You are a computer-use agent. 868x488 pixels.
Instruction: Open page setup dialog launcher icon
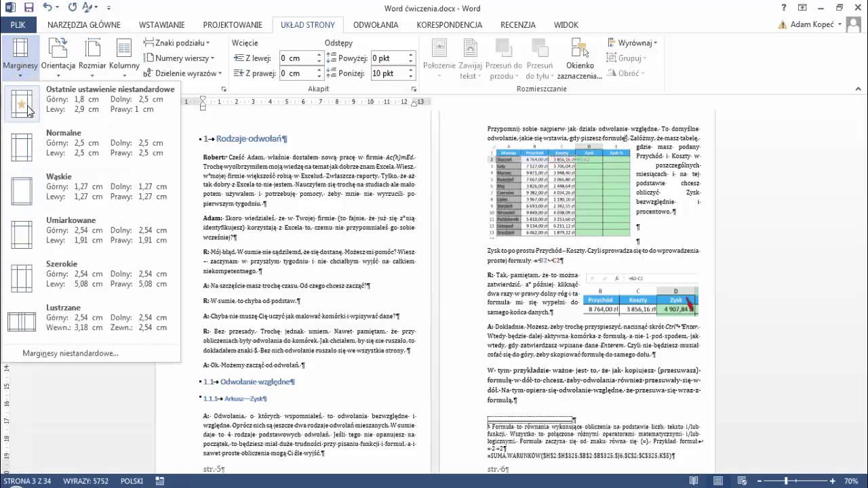click(x=224, y=89)
